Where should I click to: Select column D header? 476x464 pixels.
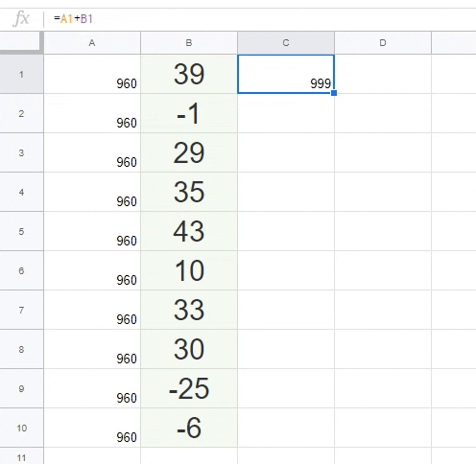383,43
